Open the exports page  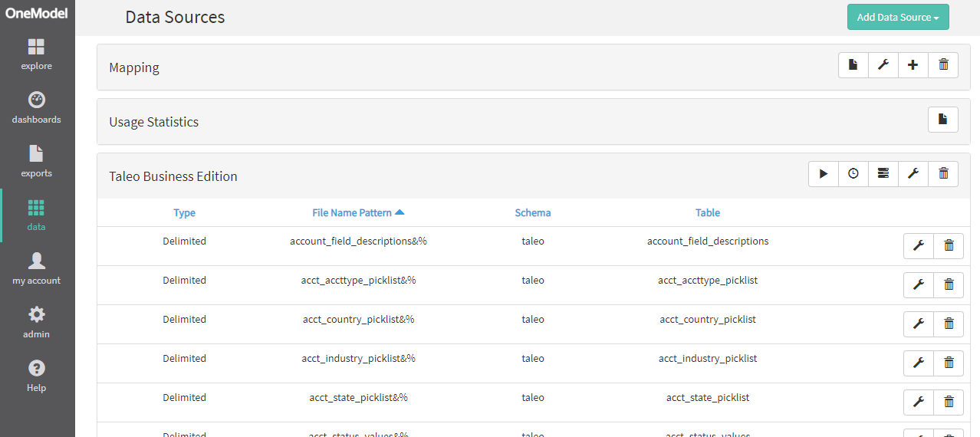(x=37, y=162)
